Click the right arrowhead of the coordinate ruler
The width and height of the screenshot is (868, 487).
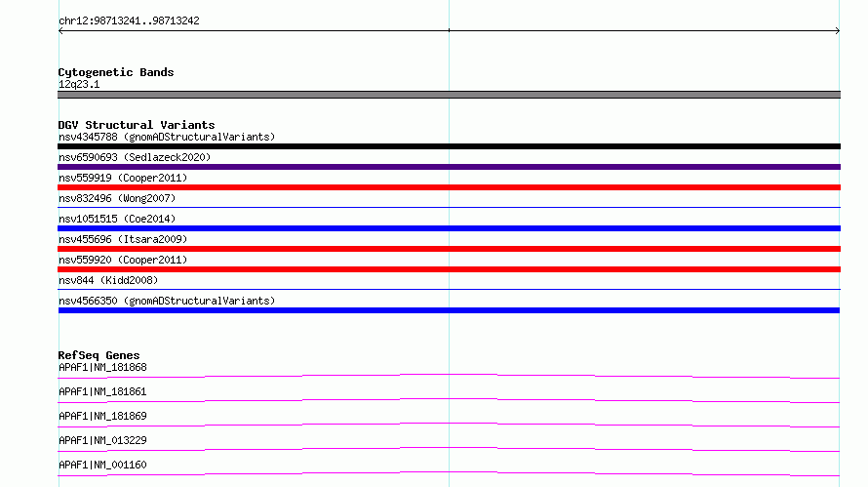point(838,31)
